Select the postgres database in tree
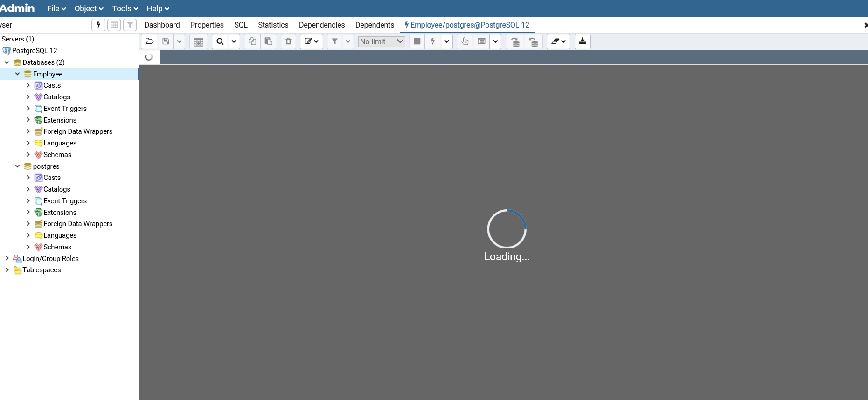 tap(46, 166)
